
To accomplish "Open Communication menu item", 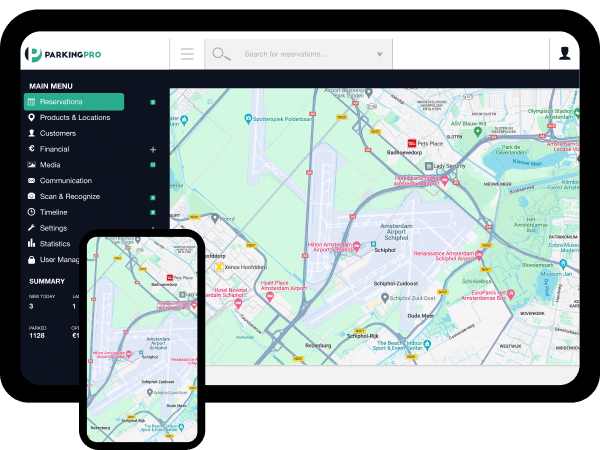I will (x=65, y=181).
